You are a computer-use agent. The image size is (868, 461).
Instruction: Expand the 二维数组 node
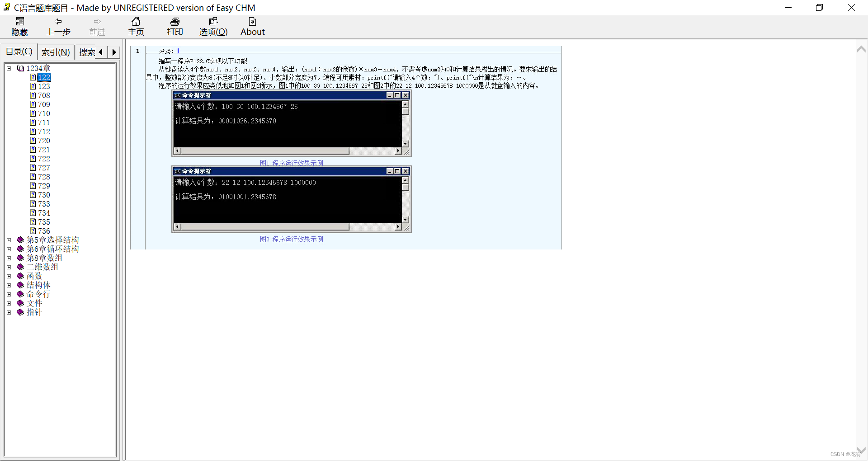point(9,267)
